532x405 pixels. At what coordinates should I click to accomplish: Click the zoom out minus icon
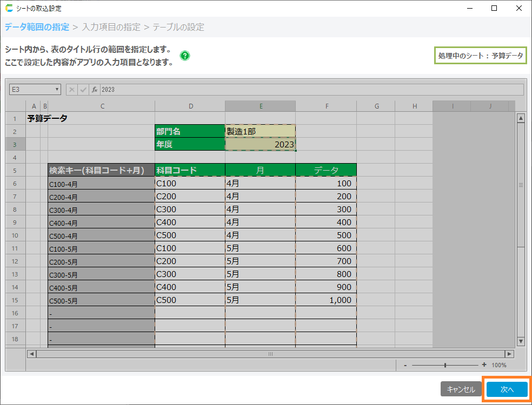(405, 365)
